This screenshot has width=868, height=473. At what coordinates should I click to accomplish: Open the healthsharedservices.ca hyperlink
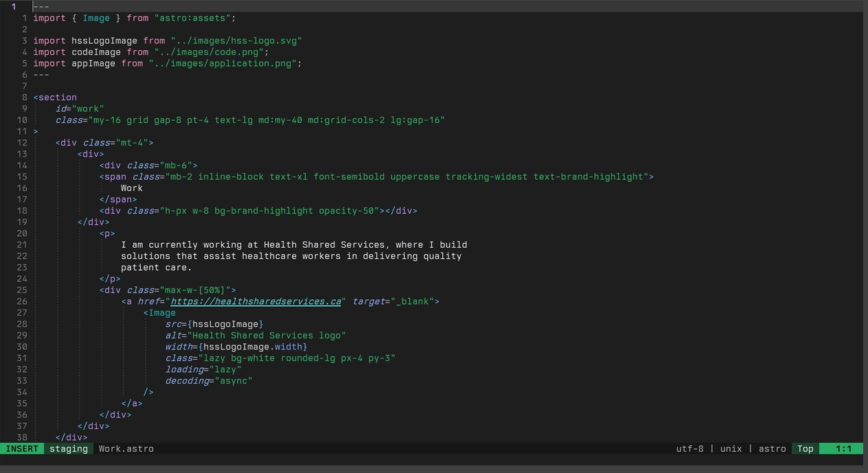[x=255, y=301]
